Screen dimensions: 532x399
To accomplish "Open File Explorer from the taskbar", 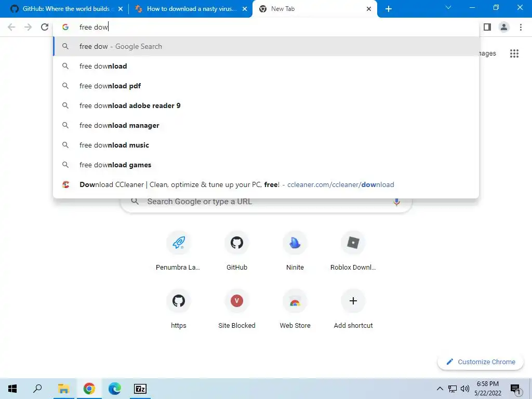I will click(x=63, y=389).
